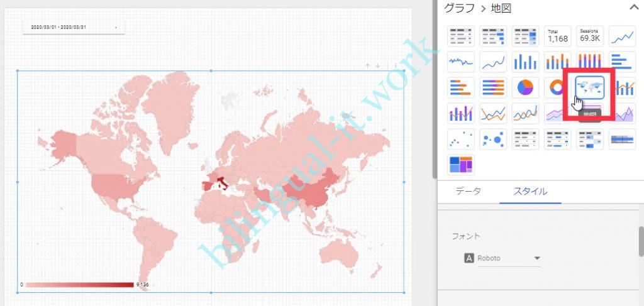Image resolution: width=644 pixels, height=306 pixels.
Task: Select the geo map chart type
Action: click(589, 87)
